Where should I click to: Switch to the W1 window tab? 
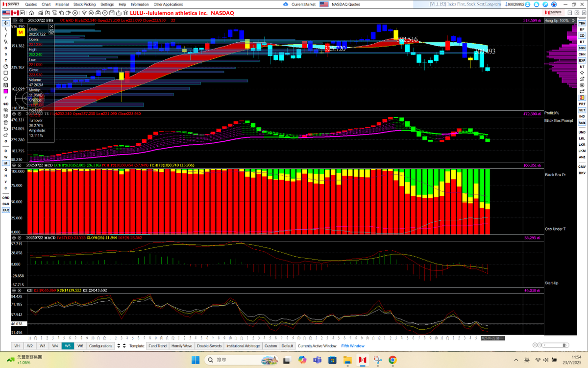17,346
